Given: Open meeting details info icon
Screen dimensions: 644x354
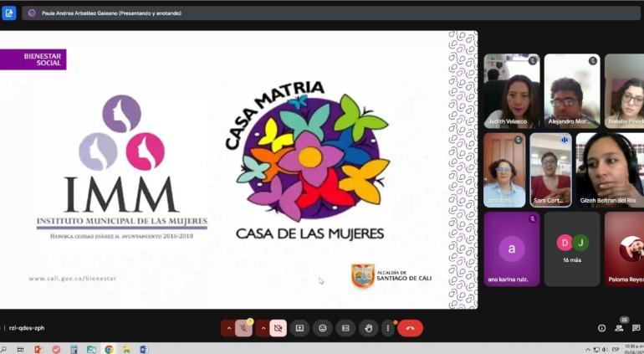Looking at the screenshot, I should coord(601,328).
